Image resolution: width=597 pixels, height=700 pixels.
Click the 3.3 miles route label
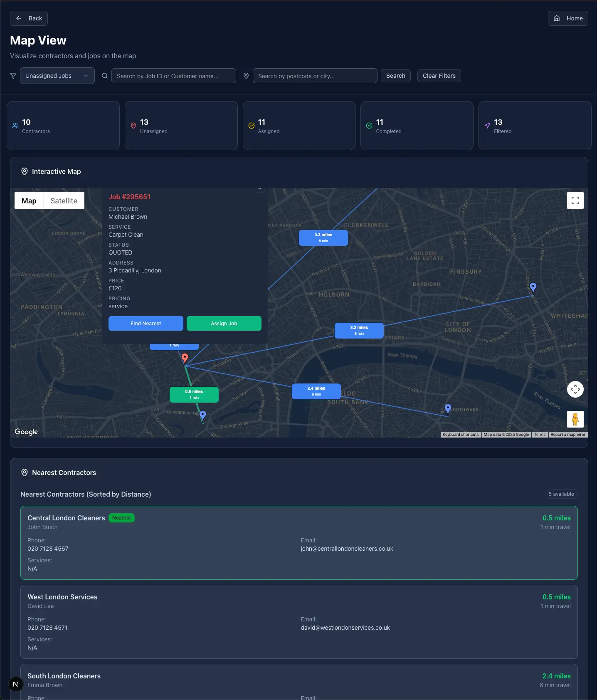pos(323,238)
